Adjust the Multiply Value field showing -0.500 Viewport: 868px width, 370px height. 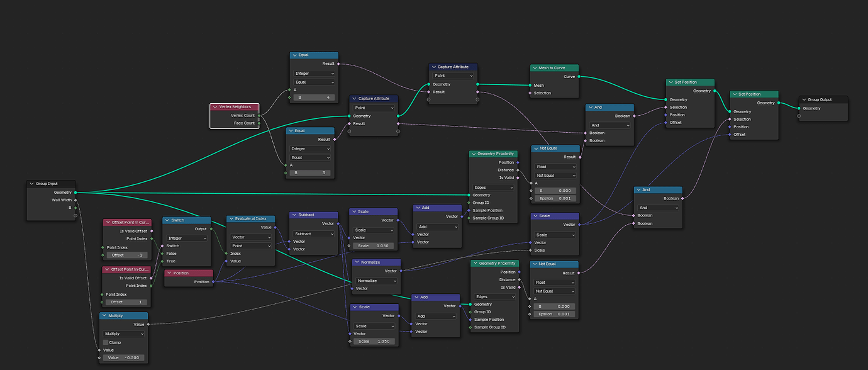(x=124, y=357)
